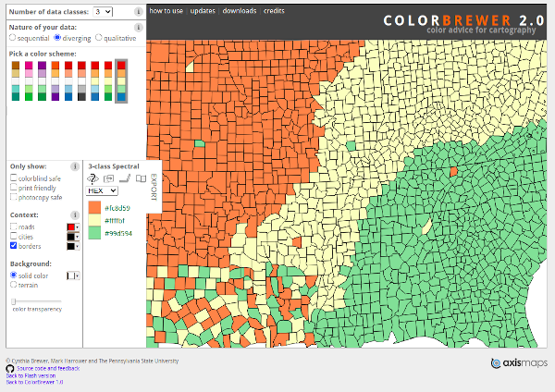This screenshot has height=392, width=555.
Task: Select the solid color background option
Action: point(14,275)
